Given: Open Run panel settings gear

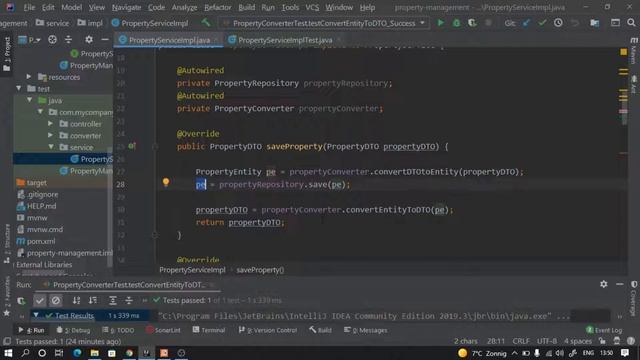Looking at the screenshot, I should (604, 284).
